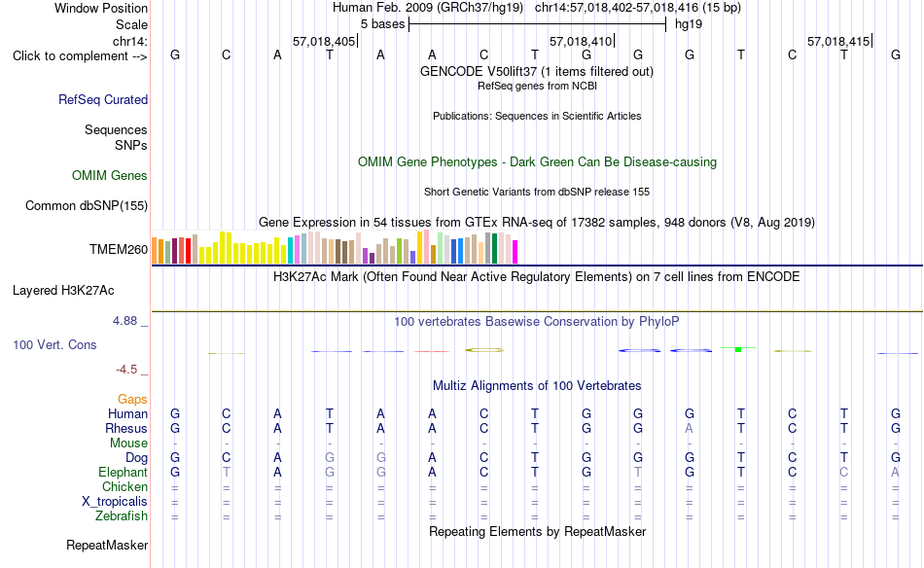Image resolution: width=924 pixels, height=568 pixels.
Task: Click 'RefSeq genes from NCBI' track title
Action: [538, 86]
